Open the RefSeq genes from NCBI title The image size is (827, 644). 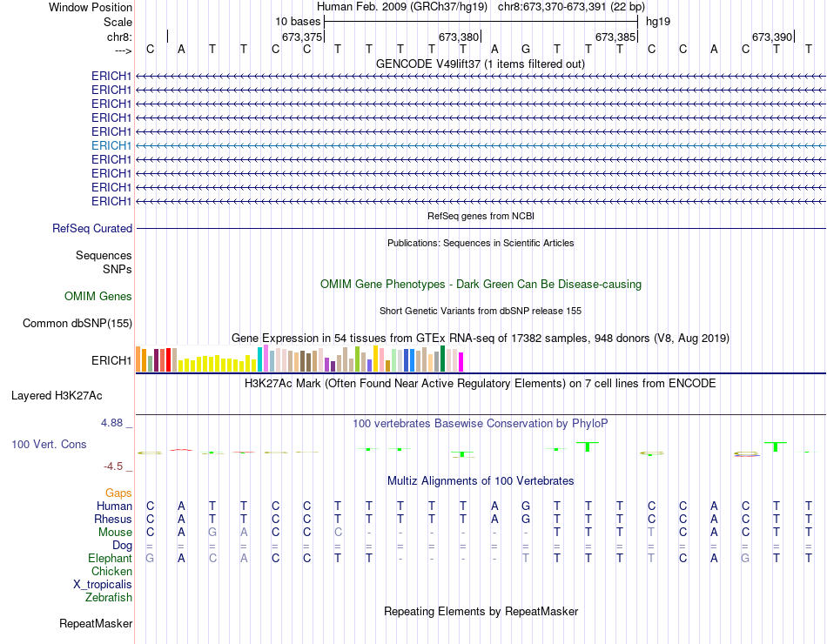(x=481, y=216)
